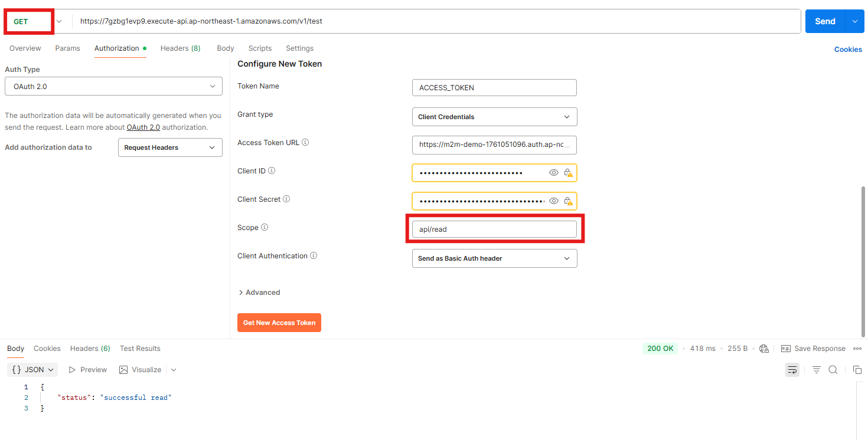This screenshot has height=440, width=868.
Task: Expand the Advanced section
Action: tap(259, 293)
